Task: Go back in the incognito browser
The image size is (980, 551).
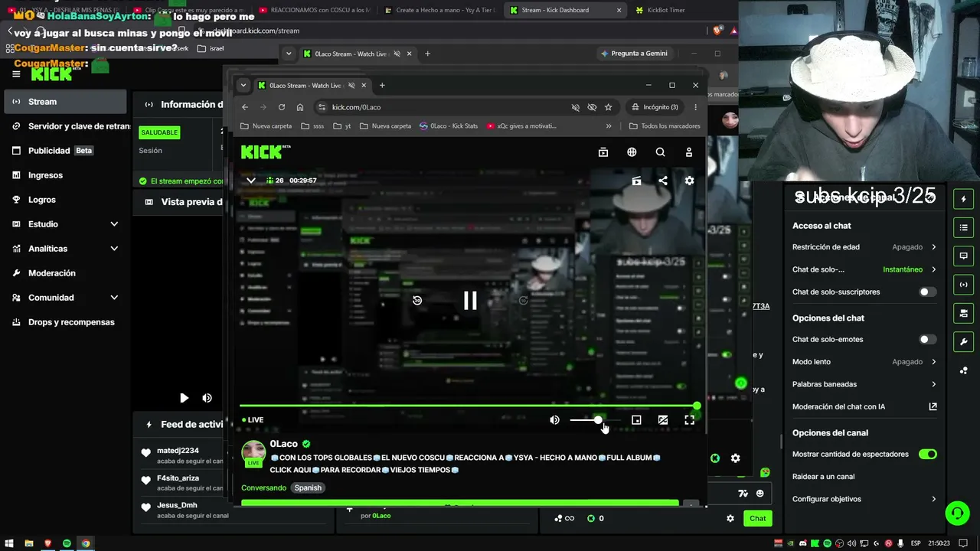Action: (245, 107)
